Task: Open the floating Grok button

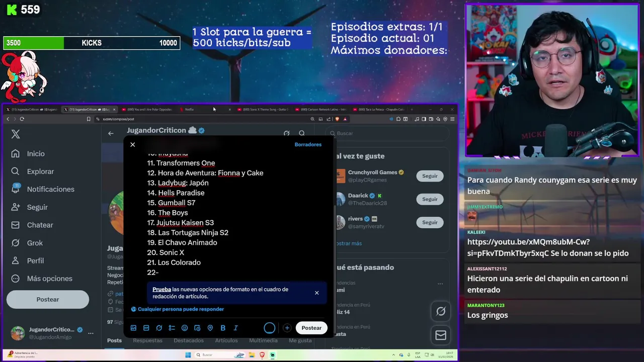Action: tap(441, 312)
